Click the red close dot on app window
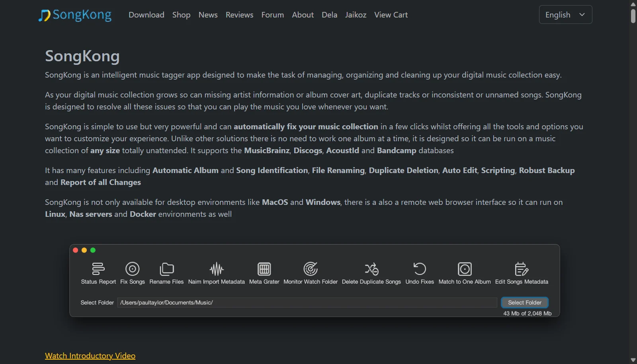The image size is (637, 364). coord(75,250)
